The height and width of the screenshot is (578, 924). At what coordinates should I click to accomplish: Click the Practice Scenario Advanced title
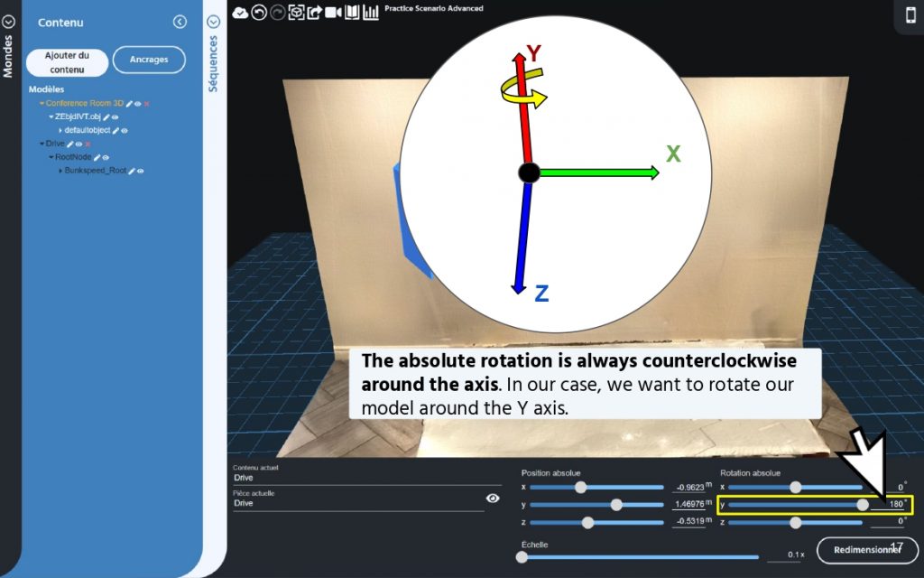pos(434,8)
